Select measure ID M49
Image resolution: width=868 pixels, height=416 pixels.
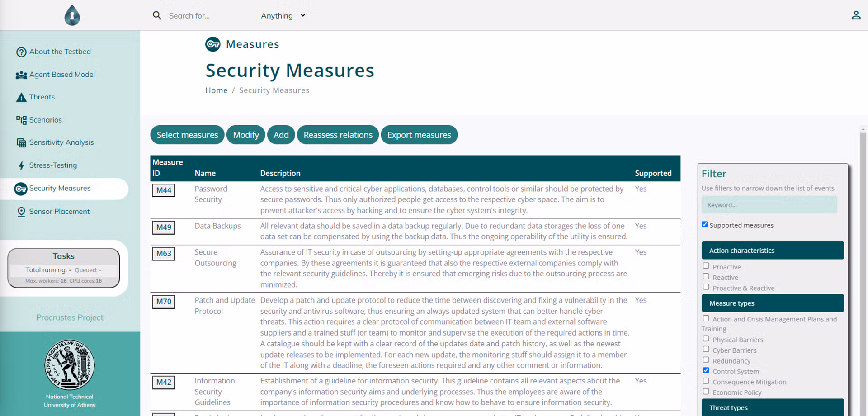[x=164, y=227]
